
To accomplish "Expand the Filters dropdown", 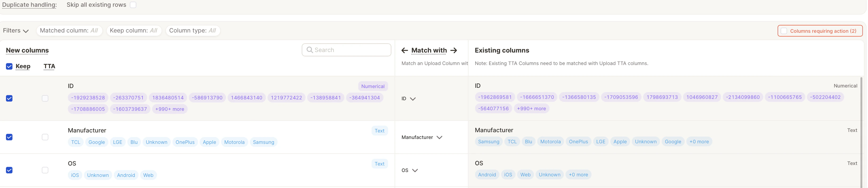I will 15,31.
